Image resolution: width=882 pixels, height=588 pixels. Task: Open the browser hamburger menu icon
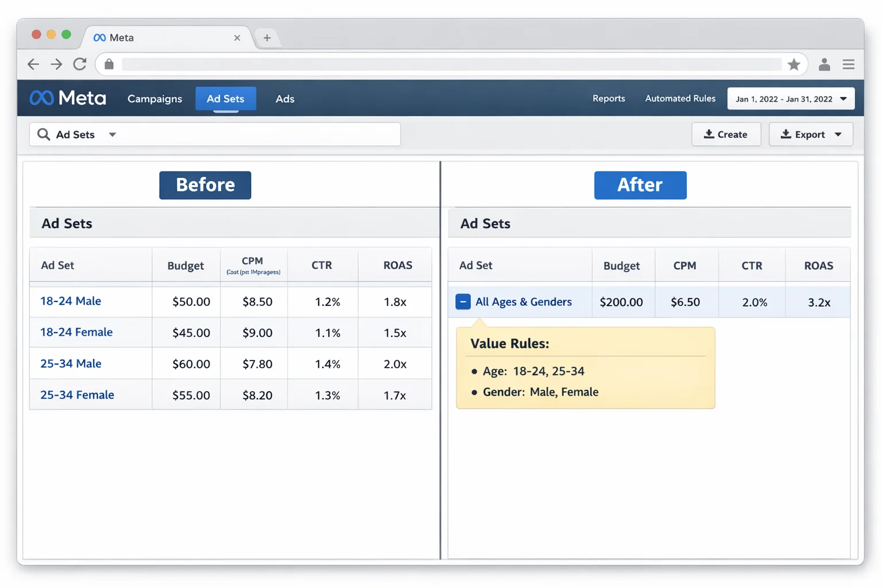tap(848, 64)
